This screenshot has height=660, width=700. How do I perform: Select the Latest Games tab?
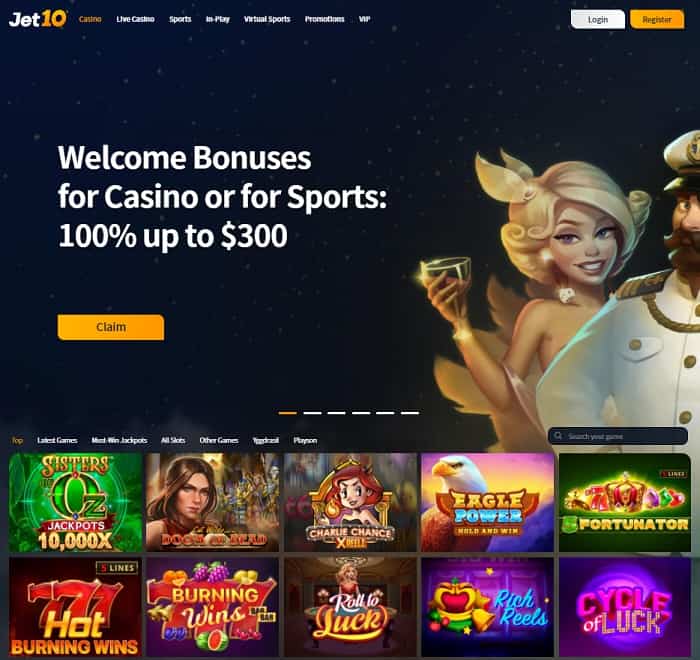[57, 440]
